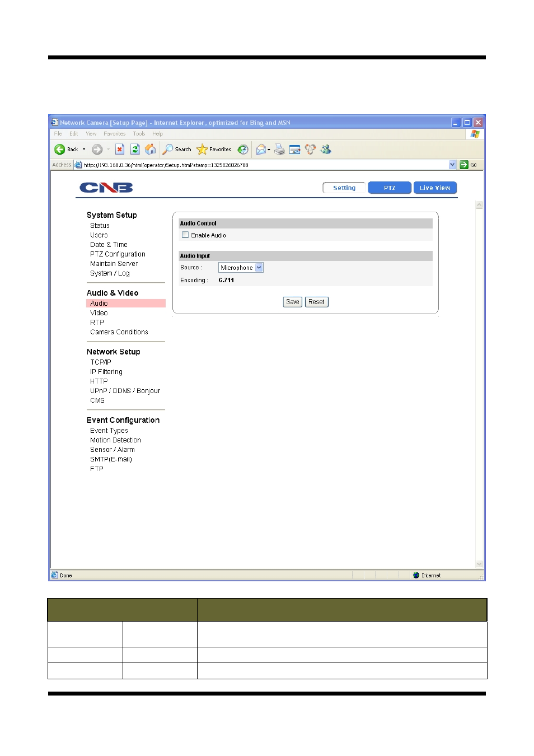
Task: Open the View menu
Action: (91, 134)
